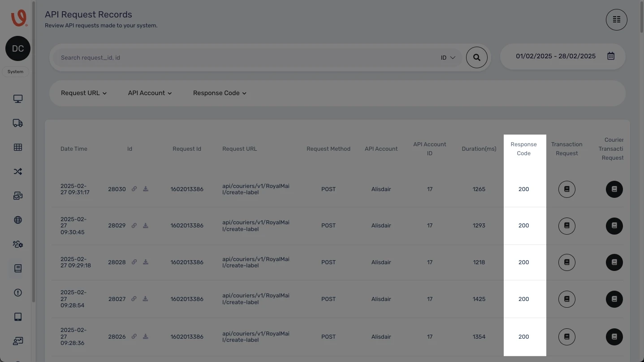Click the API Account ID column header
This screenshot has width=644, height=362.
coord(430,149)
